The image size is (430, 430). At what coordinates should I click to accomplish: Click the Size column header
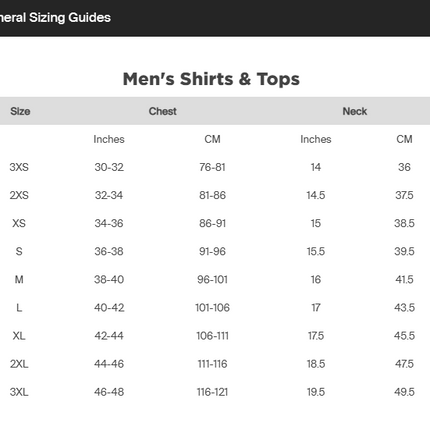20,111
